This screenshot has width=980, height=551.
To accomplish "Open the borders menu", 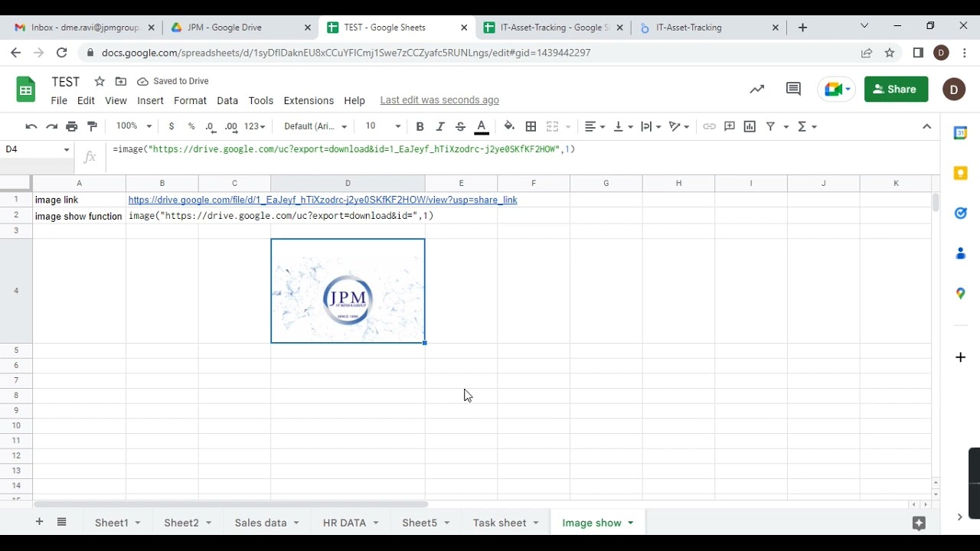I will pos(531,126).
